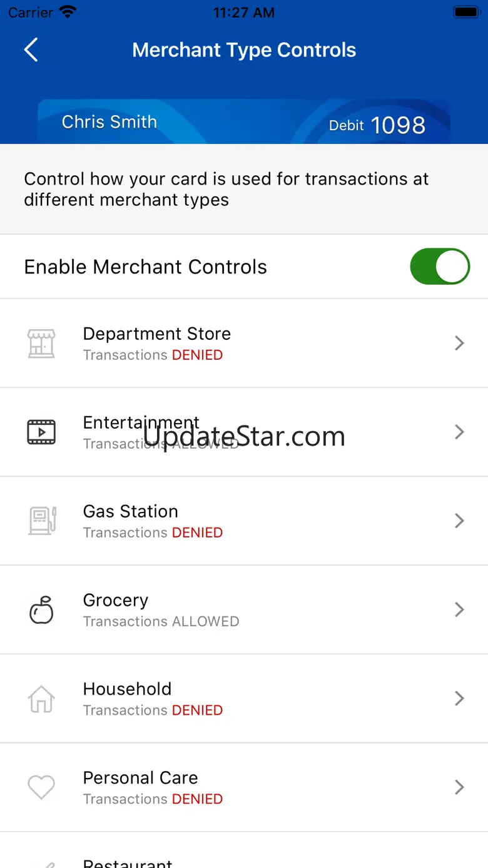Tap the Department Store DENIED status text

click(197, 355)
